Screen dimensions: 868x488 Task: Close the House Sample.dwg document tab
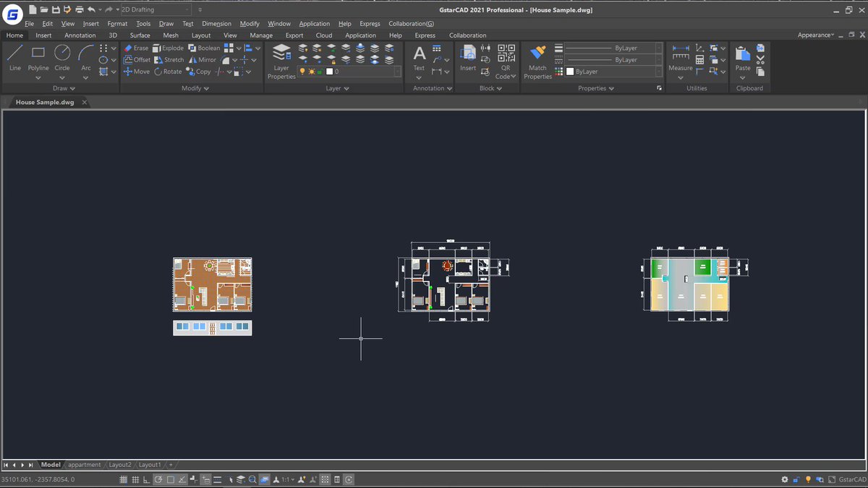[x=84, y=102]
